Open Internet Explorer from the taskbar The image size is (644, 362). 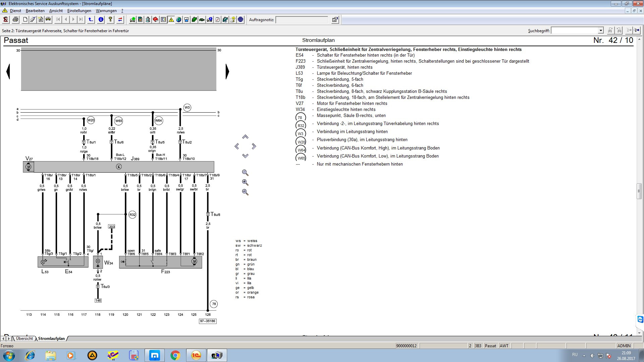coord(30,355)
